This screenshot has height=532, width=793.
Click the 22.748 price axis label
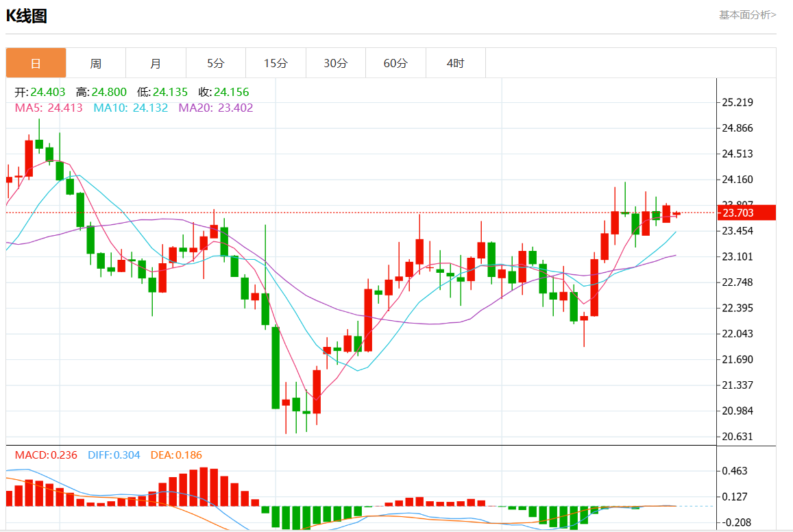737,282
